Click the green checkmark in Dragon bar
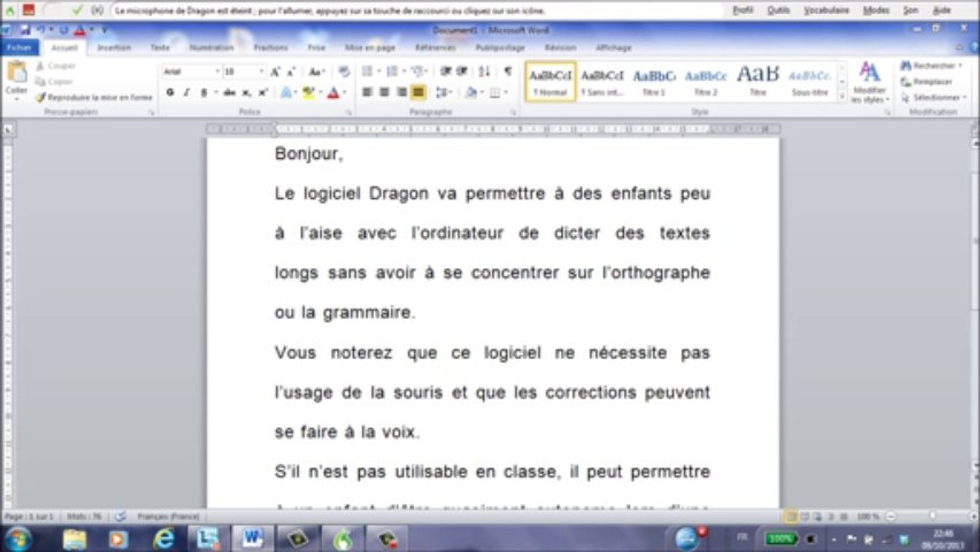This screenshot has width=980, height=552. (x=77, y=10)
